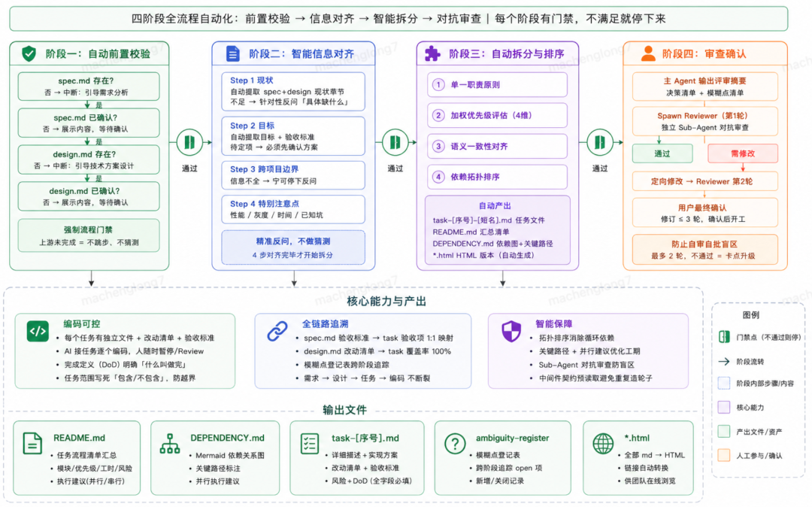812x507 pixels.
Task: Click the green legend swatch for 产出文件/资产
Action: [724, 431]
